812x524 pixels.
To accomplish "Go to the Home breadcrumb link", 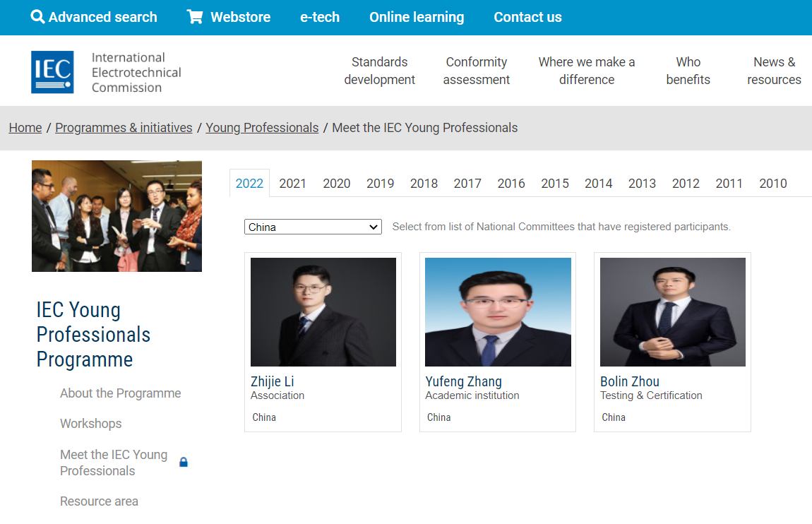I will pos(25,128).
